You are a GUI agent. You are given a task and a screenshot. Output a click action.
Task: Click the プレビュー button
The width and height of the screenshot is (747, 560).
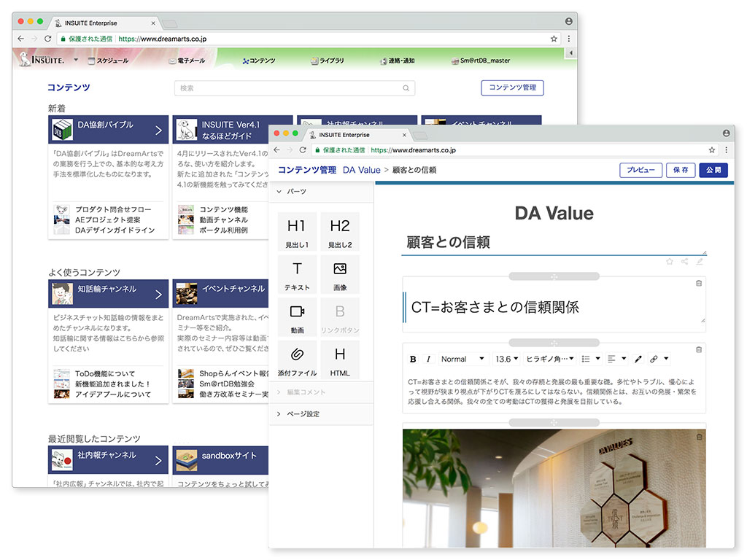[640, 170]
